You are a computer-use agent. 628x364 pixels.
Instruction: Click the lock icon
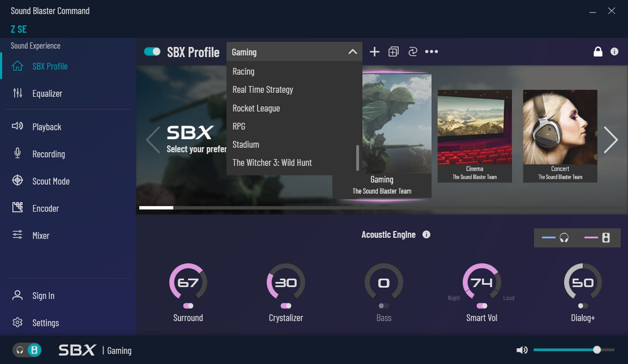(x=598, y=52)
